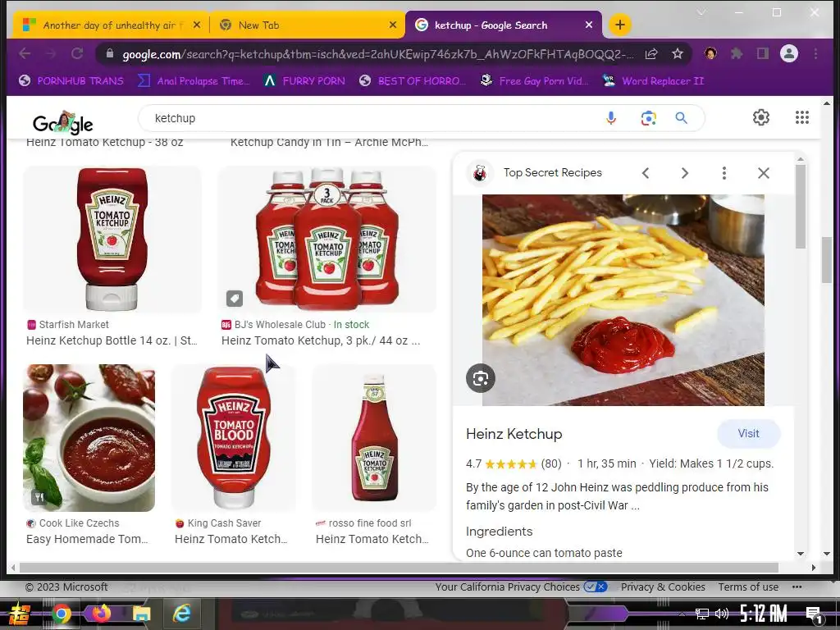Screen dimensions: 840x630
Task: Open the Privacy & Cookies link
Action: coord(663,587)
